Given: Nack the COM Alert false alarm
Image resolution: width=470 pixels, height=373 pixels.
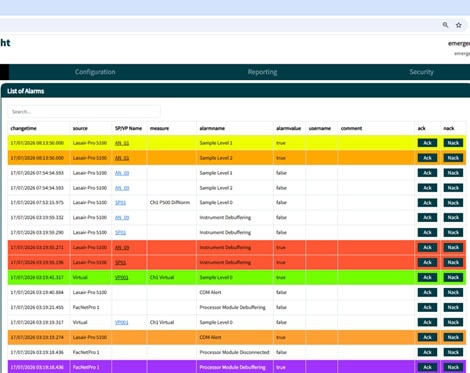Looking at the screenshot, I should tap(453, 292).
